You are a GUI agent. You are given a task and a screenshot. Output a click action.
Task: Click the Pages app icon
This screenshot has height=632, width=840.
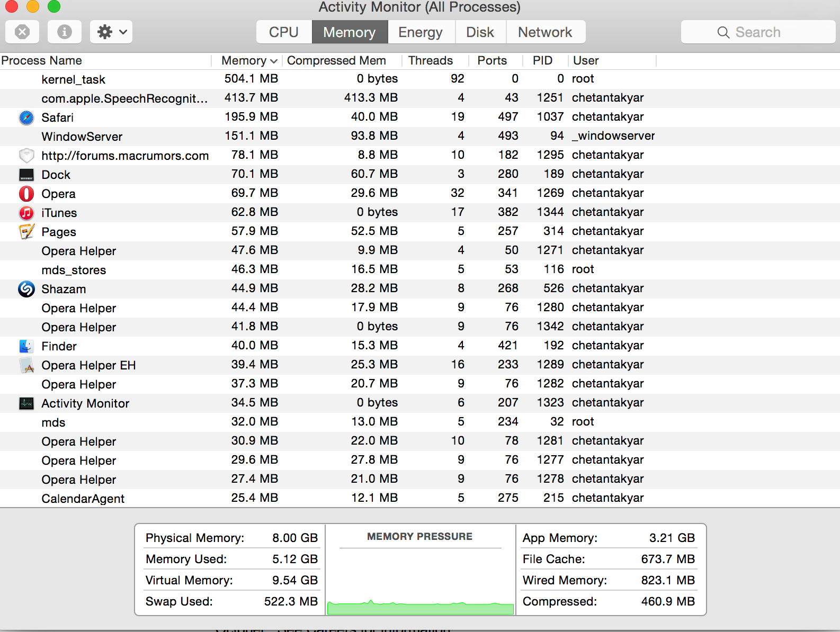[x=26, y=232]
